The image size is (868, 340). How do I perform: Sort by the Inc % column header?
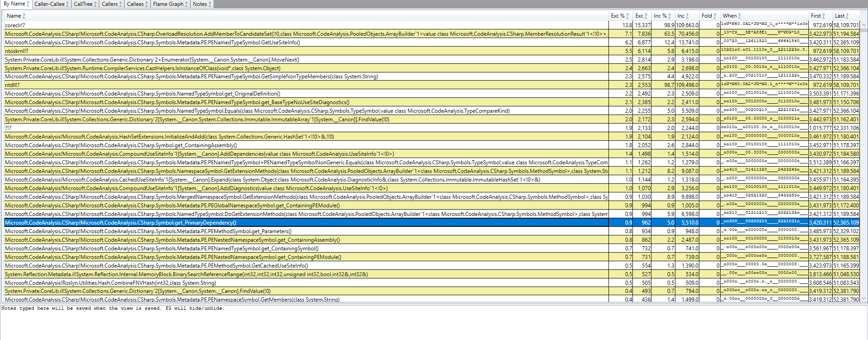pyautogui.click(x=660, y=16)
